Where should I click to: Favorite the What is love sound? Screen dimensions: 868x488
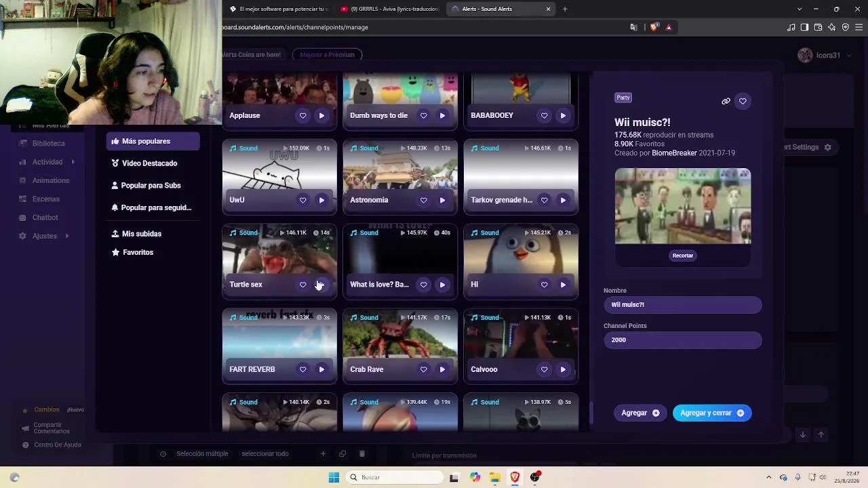coord(424,285)
